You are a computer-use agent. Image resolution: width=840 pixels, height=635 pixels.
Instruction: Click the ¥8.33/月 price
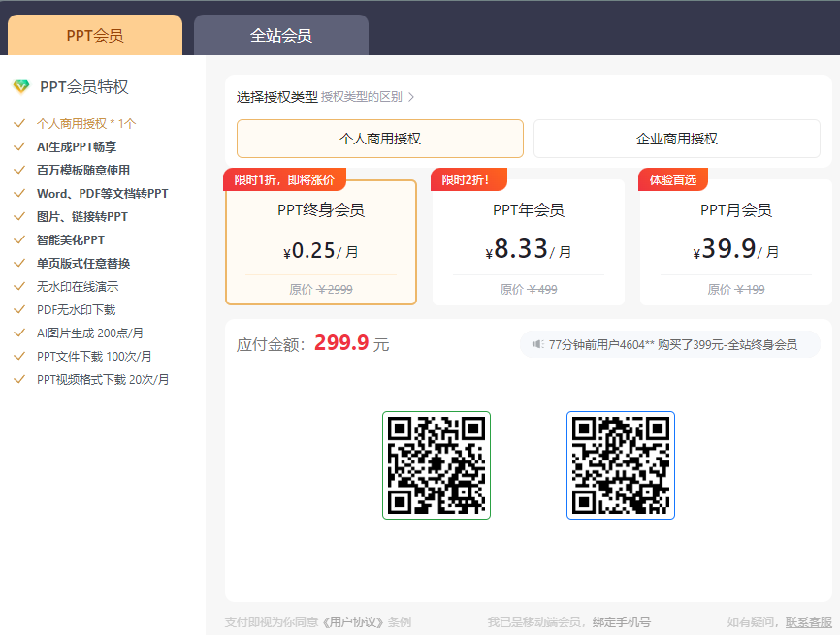coord(529,249)
